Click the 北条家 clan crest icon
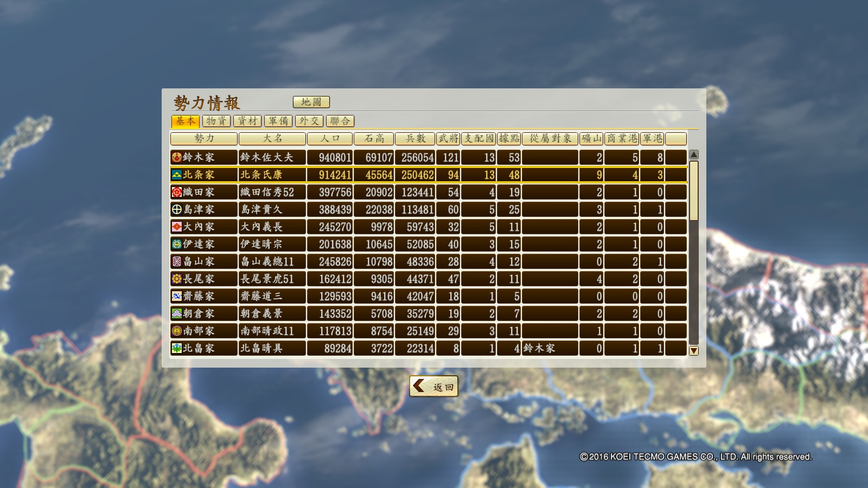Image resolution: width=868 pixels, height=488 pixels. [x=177, y=175]
